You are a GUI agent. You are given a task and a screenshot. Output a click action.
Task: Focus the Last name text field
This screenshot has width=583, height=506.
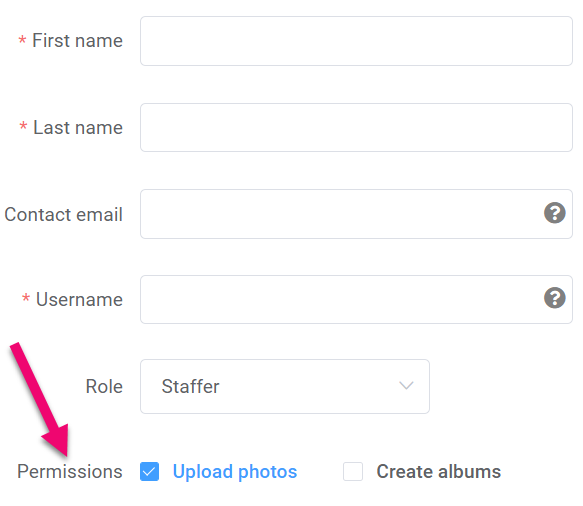356,128
